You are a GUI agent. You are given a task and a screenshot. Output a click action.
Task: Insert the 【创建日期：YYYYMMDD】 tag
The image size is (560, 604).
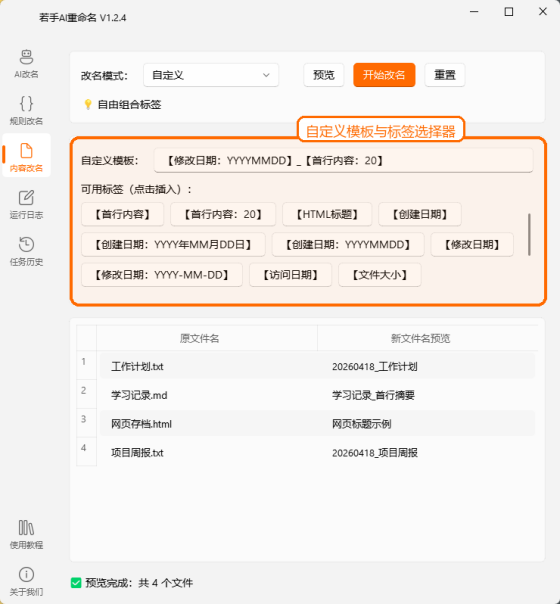[348, 245]
